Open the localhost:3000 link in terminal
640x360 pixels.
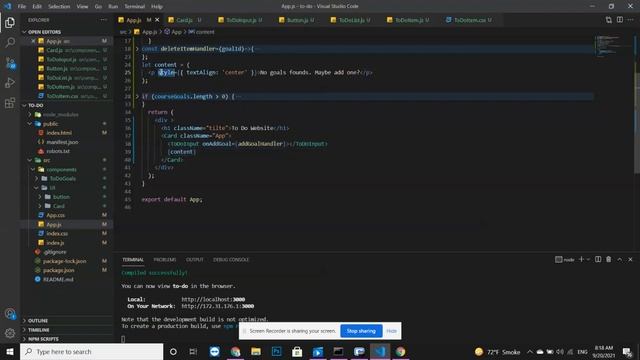coord(213,299)
